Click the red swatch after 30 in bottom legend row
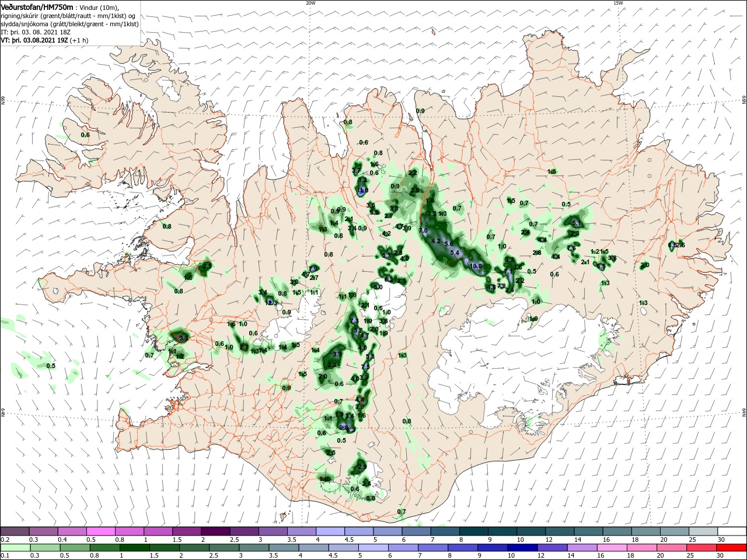This screenshot has width=747, height=560. coord(731,547)
